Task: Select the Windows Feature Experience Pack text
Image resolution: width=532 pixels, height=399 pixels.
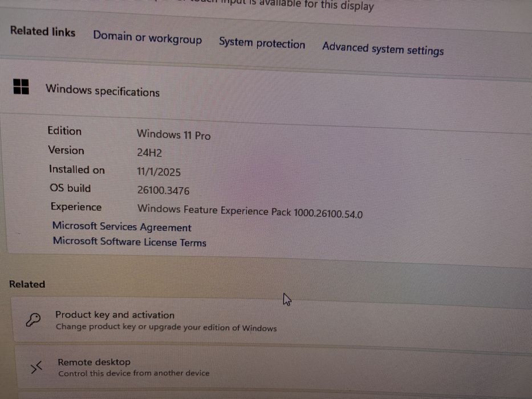Action: tap(250, 211)
